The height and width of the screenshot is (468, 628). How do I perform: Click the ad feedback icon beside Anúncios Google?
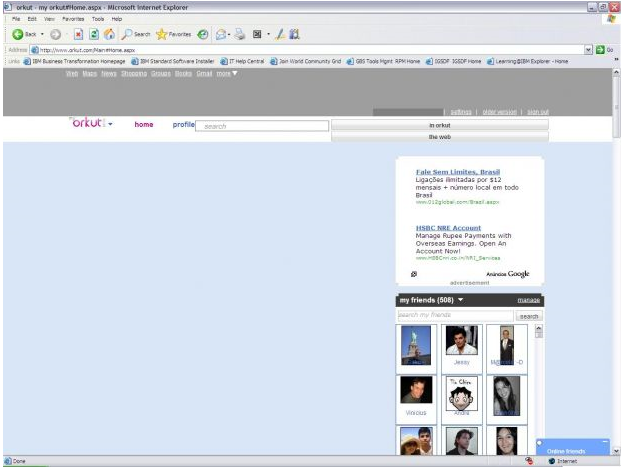(414, 274)
